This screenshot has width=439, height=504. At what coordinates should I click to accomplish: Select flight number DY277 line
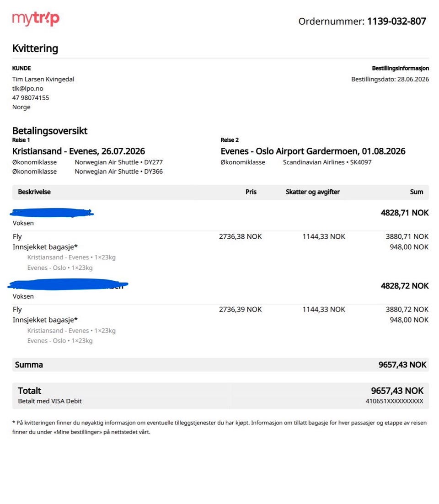point(118,162)
